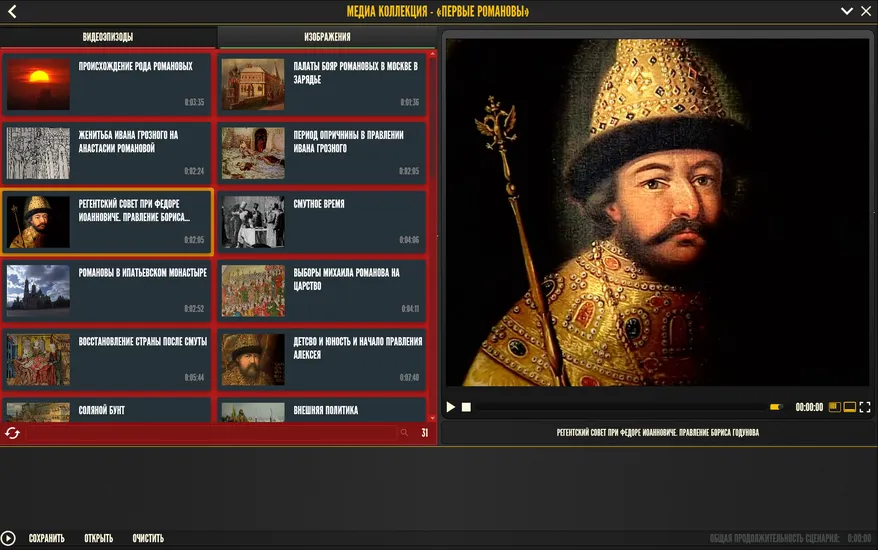Screen dimensions: 878x550
Task: Click the video playback progress bar
Action: pos(615,407)
